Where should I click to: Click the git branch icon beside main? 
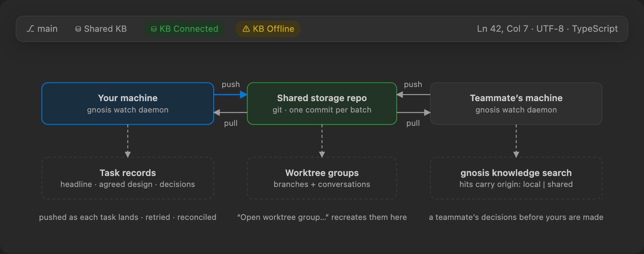pyautogui.click(x=30, y=29)
